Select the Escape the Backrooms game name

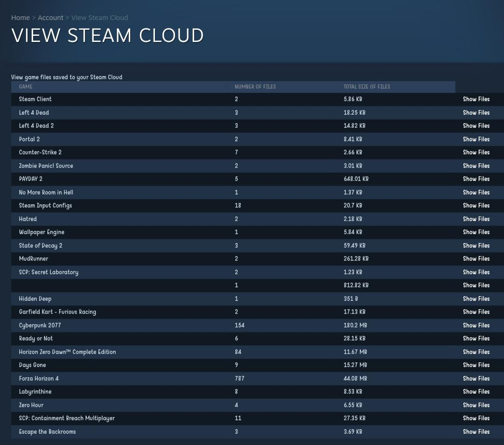[47, 432]
